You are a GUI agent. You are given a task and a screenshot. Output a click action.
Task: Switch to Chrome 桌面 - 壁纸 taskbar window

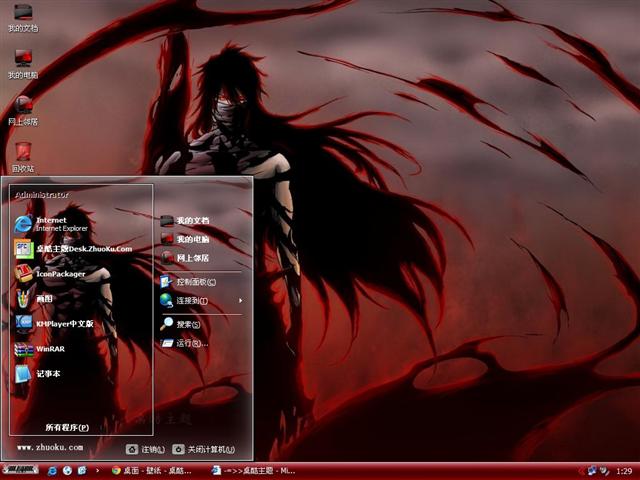coord(152,471)
